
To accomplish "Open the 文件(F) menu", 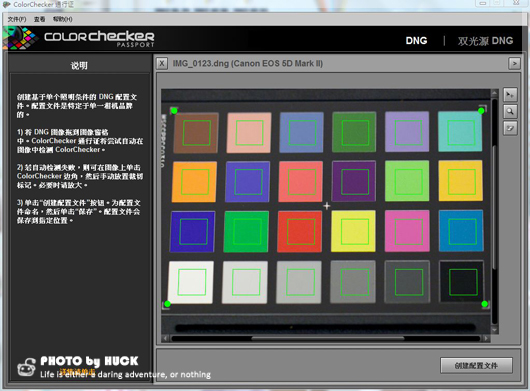I will pos(17,19).
